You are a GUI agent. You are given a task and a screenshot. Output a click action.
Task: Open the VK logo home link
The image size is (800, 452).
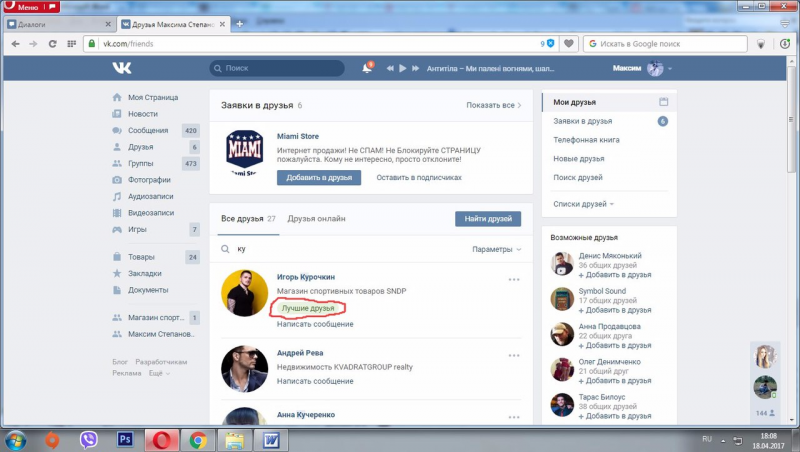[x=121, y=68]
